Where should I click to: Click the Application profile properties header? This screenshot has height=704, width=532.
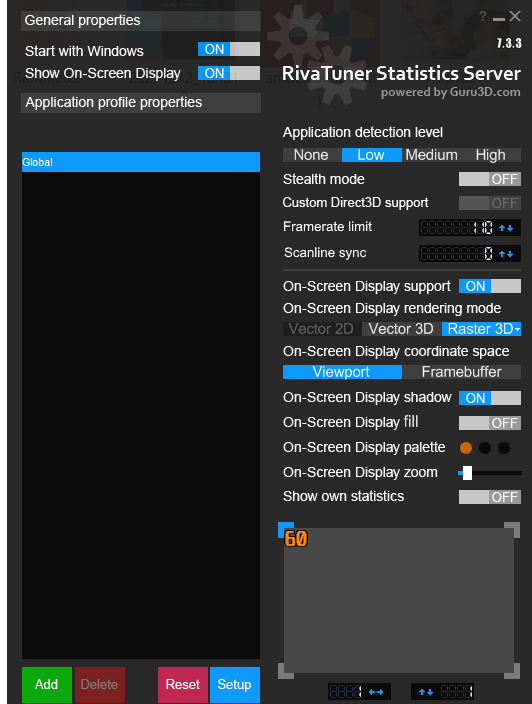point(141,103)
